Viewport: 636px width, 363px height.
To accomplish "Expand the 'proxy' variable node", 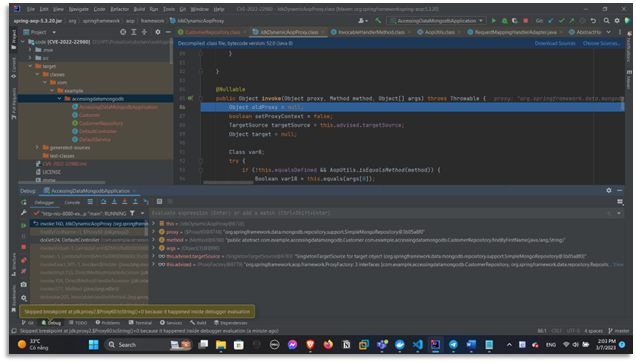I will tap(153, 232).
